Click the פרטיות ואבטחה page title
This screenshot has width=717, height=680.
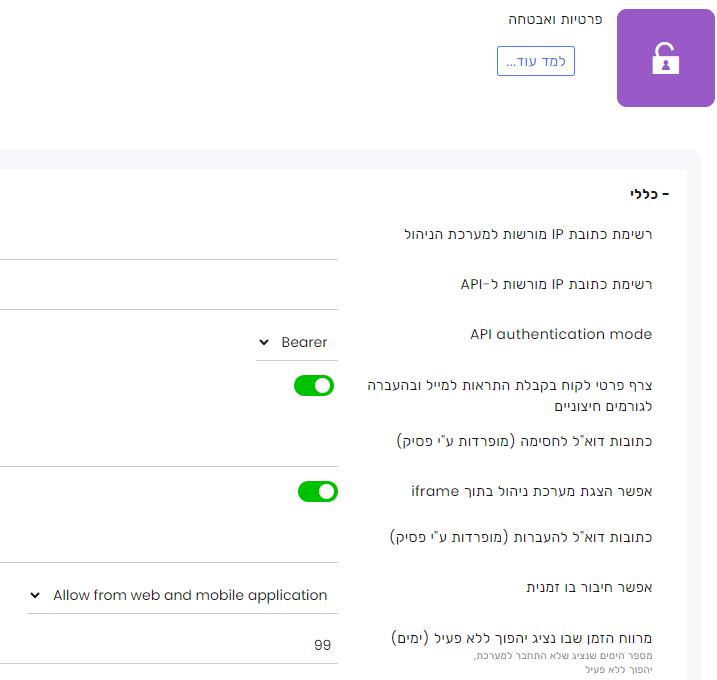point(555,20)
